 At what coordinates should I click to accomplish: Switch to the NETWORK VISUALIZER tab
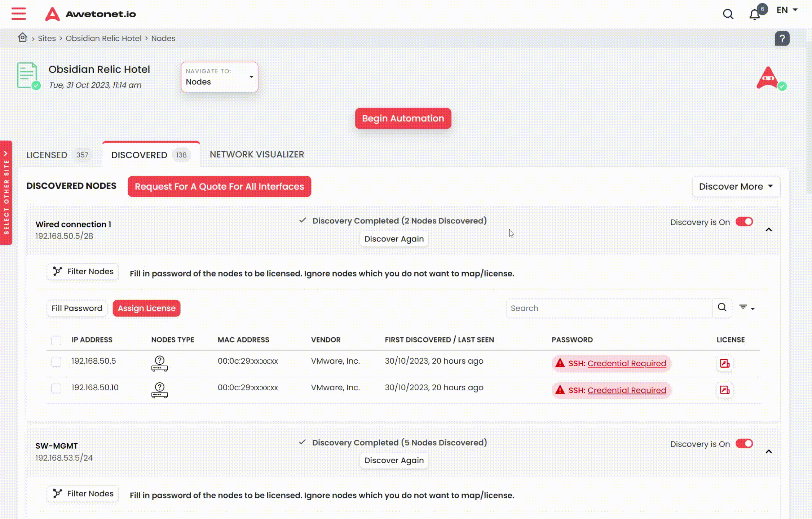point(256,155)
